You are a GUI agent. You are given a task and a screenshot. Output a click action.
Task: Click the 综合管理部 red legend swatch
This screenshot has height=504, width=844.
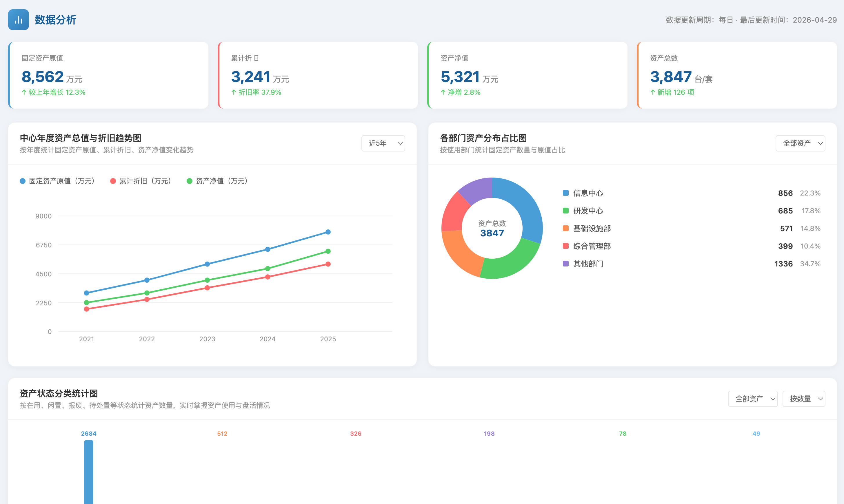point(566,246)
